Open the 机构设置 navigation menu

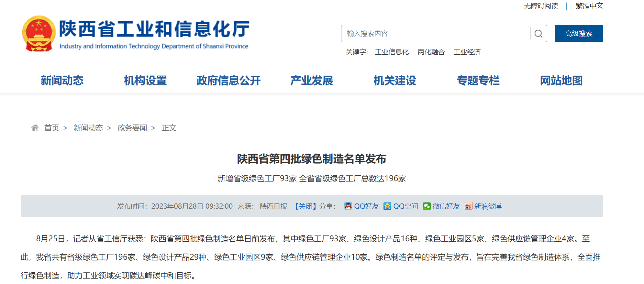pos(145,81)
